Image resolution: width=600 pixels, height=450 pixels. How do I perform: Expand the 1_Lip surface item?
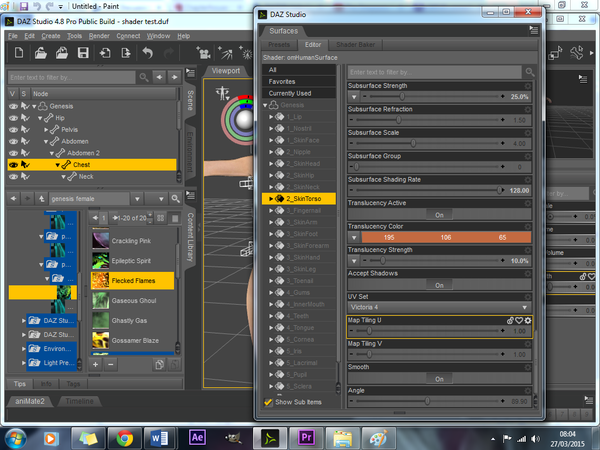point(271,117)
